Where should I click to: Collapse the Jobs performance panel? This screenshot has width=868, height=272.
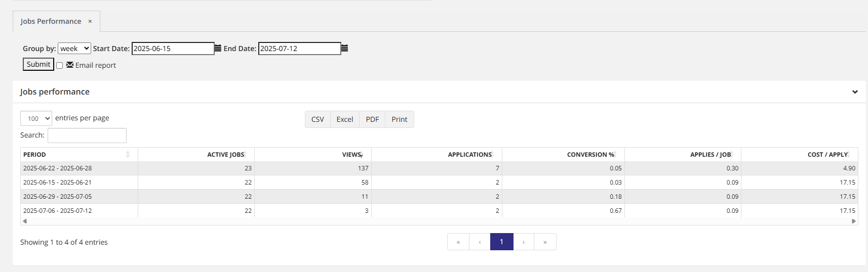(855, 92)
